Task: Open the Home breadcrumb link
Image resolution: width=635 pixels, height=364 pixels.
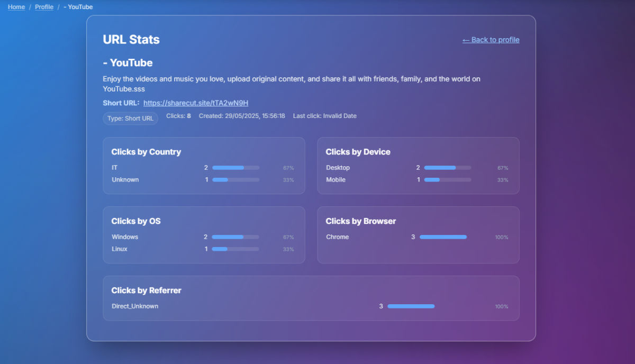Action: (x=16, y=7)
